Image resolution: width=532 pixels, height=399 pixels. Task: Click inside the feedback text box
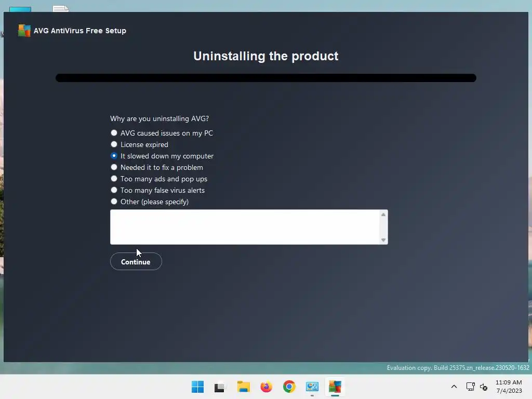tap(245, 227)
